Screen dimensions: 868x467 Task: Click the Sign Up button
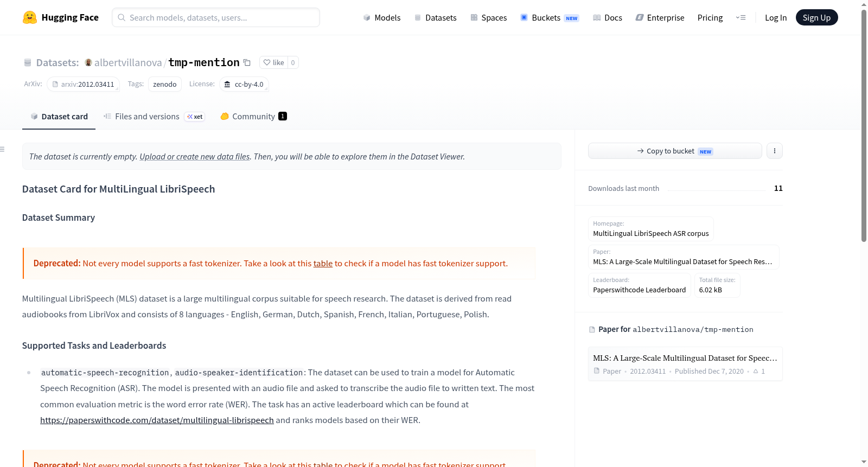(816, 17)
